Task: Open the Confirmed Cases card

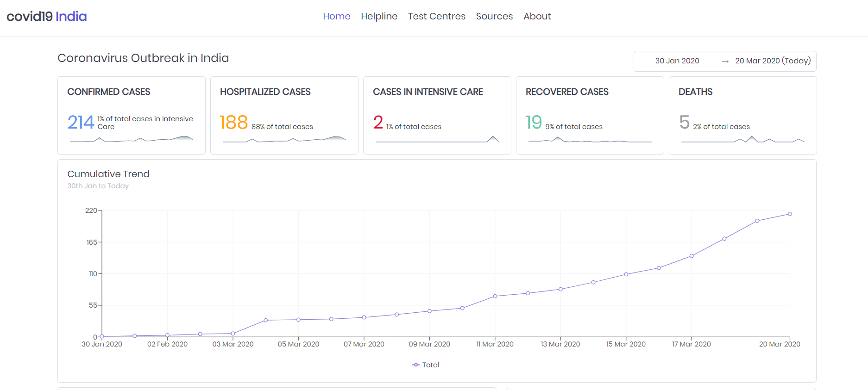Action: [x=132, y=115]
